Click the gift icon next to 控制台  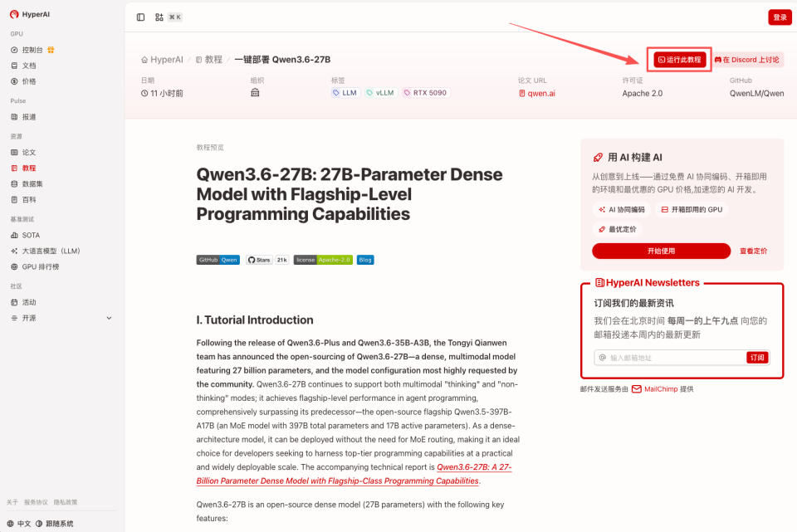[51, 50]
